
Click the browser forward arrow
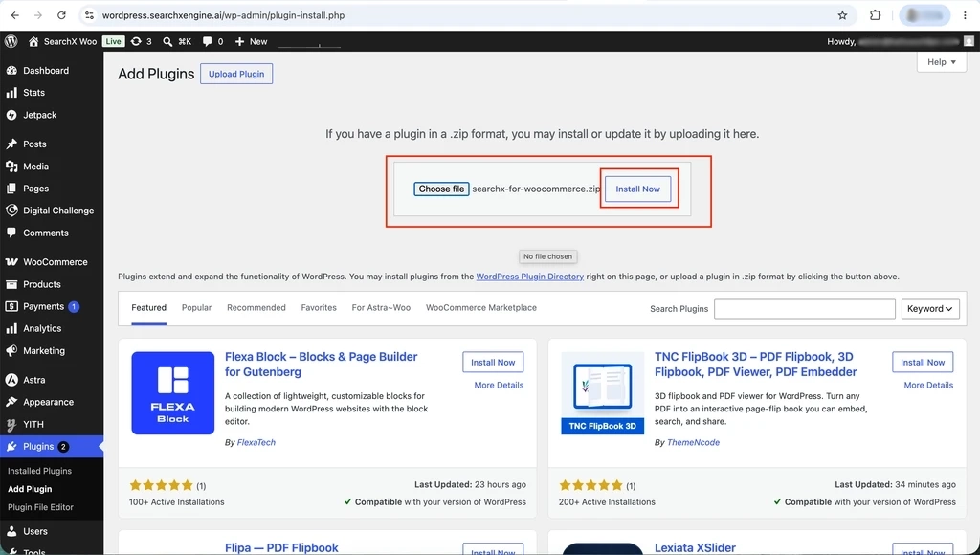coord(38,15)
